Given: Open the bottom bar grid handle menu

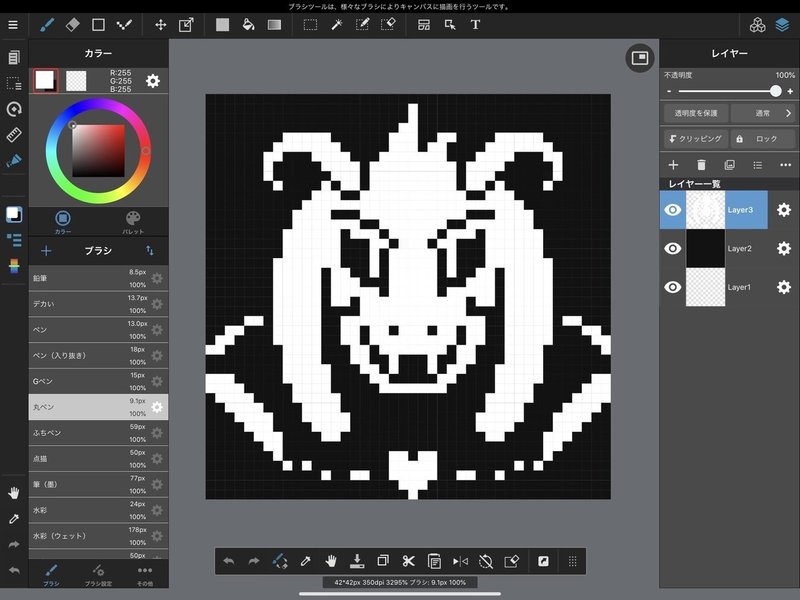Looking at the screenshot, I should click(572, 561).
